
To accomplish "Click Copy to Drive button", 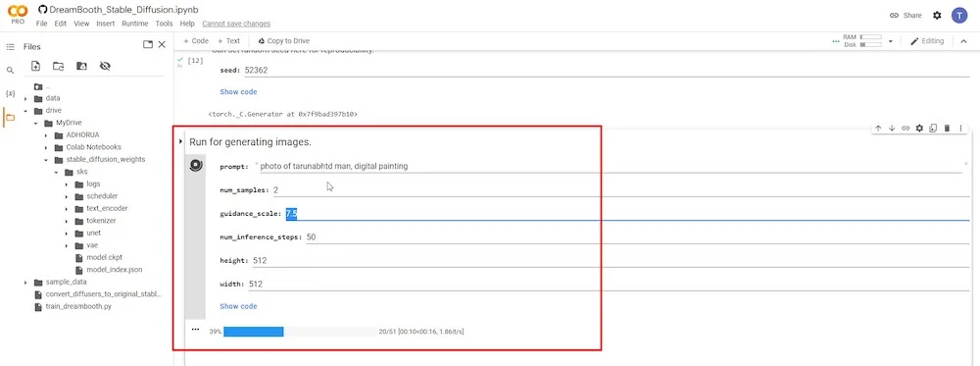I will point(284,40).
